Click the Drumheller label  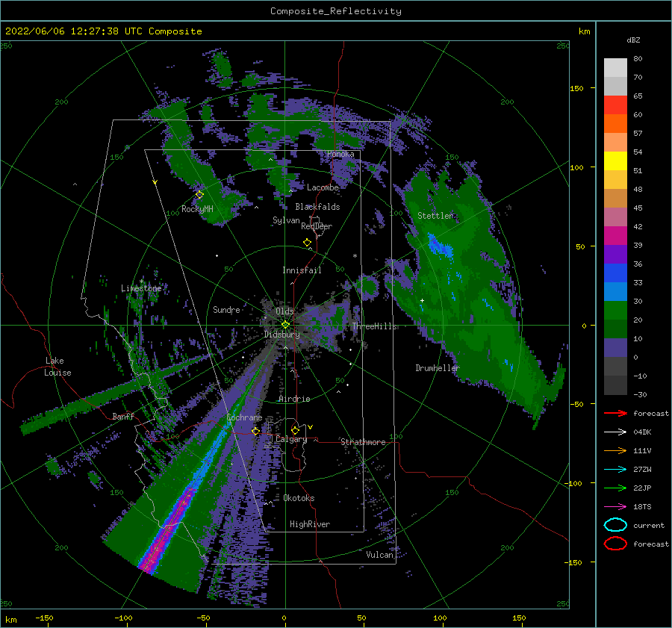tap(437, 368)
